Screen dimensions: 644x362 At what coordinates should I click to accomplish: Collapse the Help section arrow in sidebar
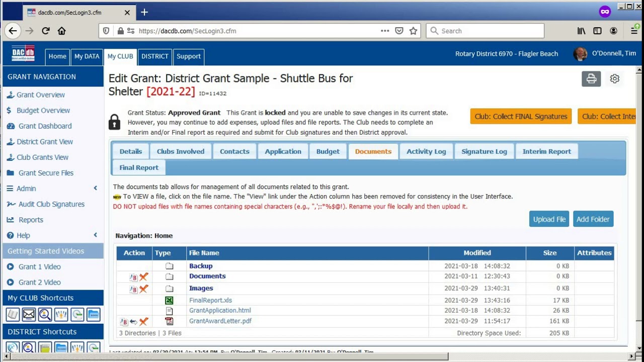click(x=96, y=235)
